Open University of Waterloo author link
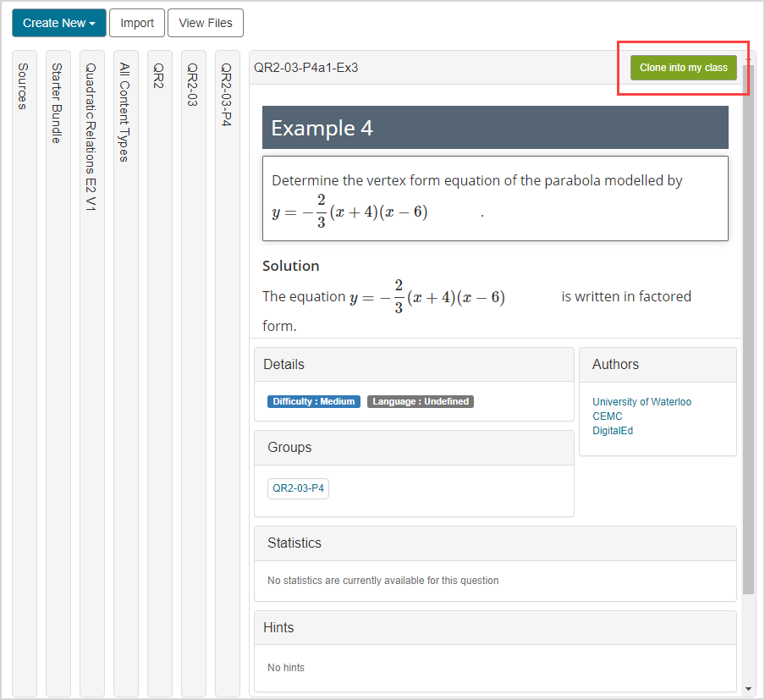 pyautogui.click(x=641, y=402)
